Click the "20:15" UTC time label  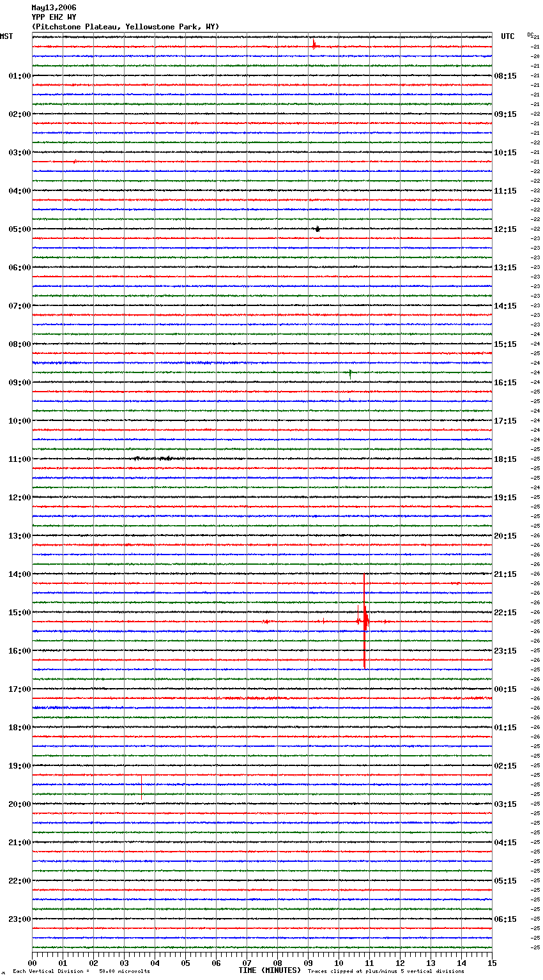coord(505,536)
